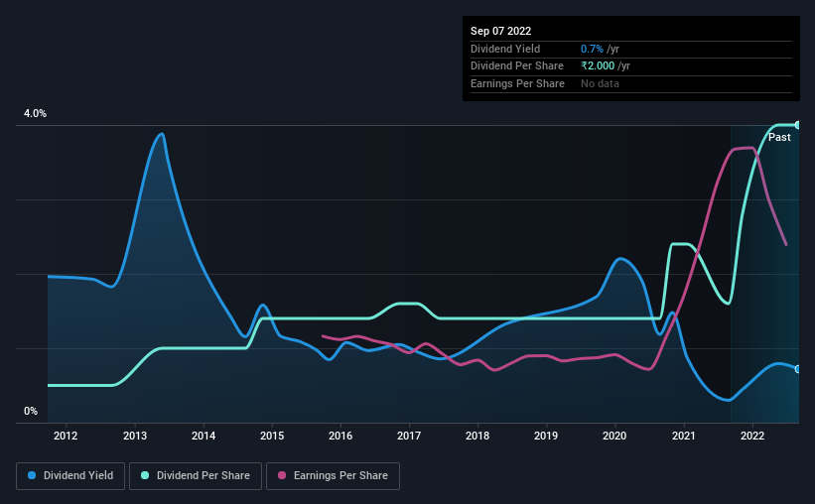Click the 2015 x-axis label

coord(272,436)
